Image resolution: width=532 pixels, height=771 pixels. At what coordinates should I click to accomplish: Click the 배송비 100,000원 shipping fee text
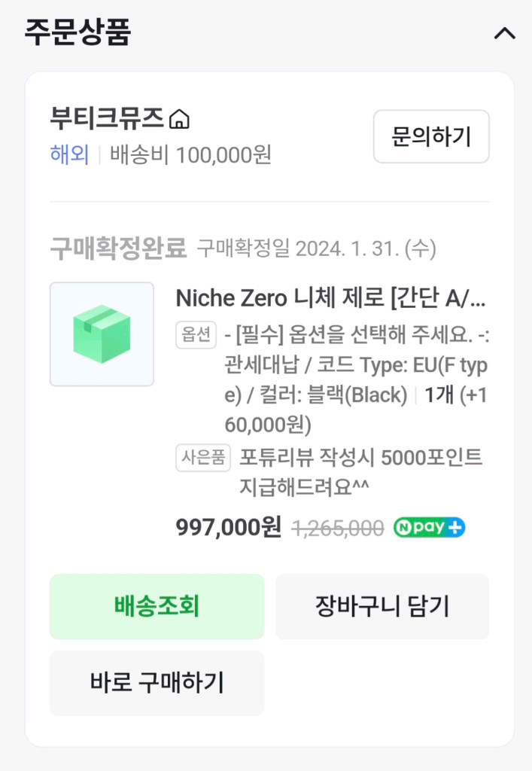[190, 155]
